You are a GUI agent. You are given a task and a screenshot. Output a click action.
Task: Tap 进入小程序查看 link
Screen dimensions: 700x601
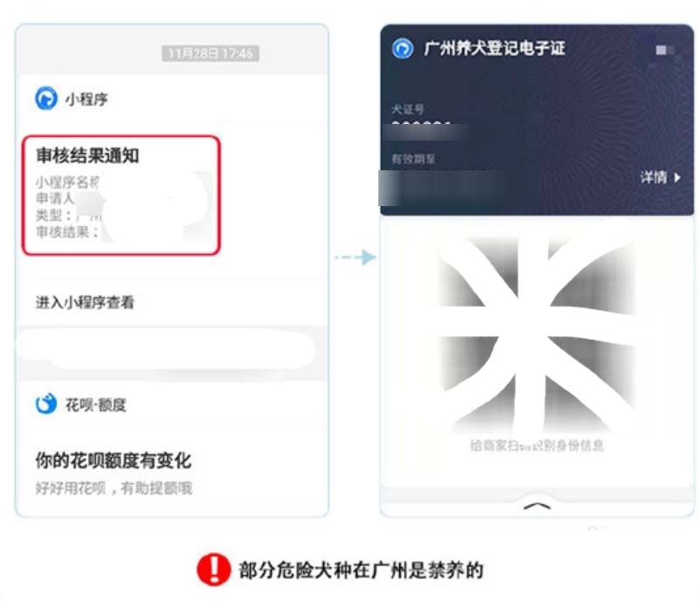(x=85, y=302)
